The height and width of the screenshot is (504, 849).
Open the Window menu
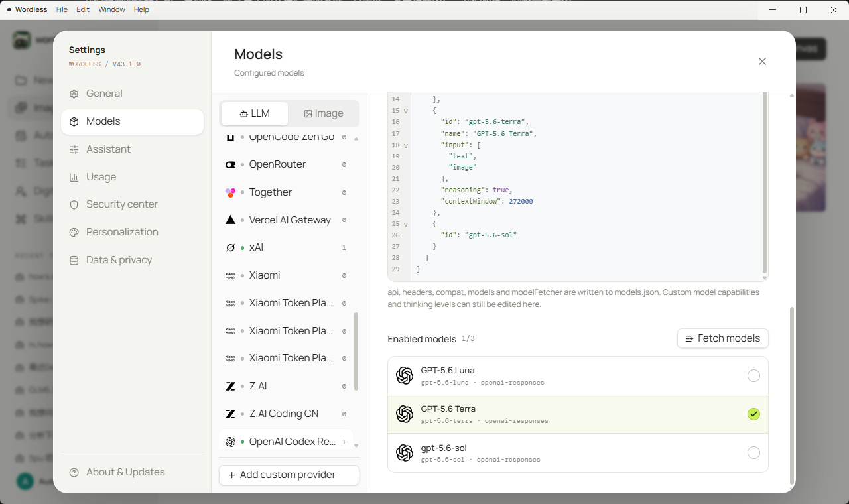coord(111,10)
